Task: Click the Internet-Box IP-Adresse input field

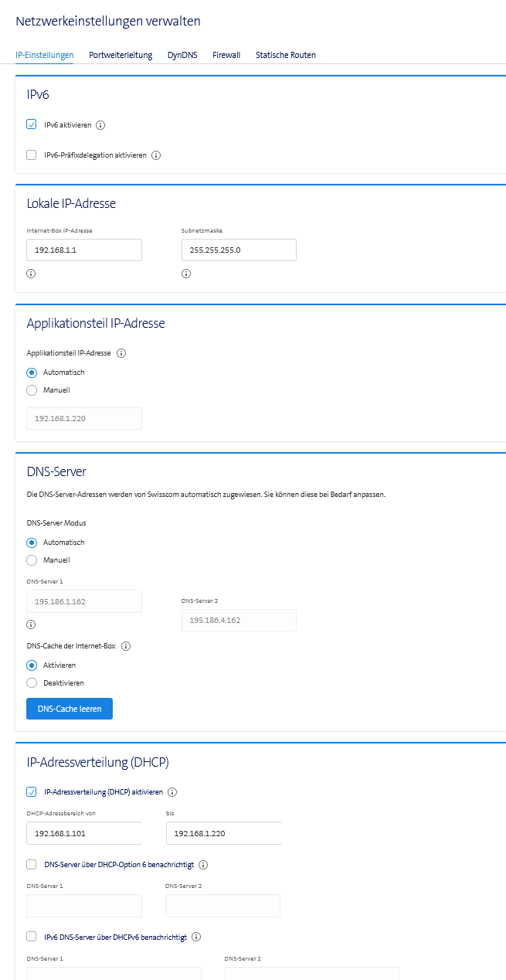Action: 84,250
